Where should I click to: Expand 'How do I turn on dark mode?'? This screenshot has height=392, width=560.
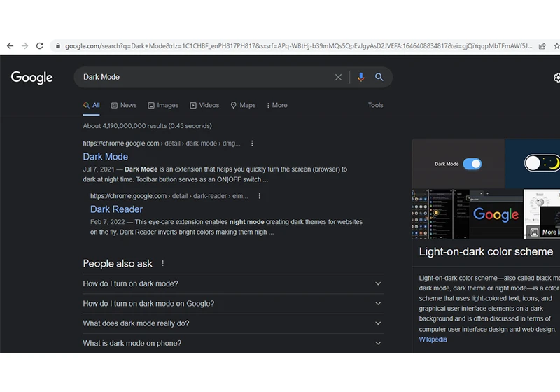tap(233, 283)
